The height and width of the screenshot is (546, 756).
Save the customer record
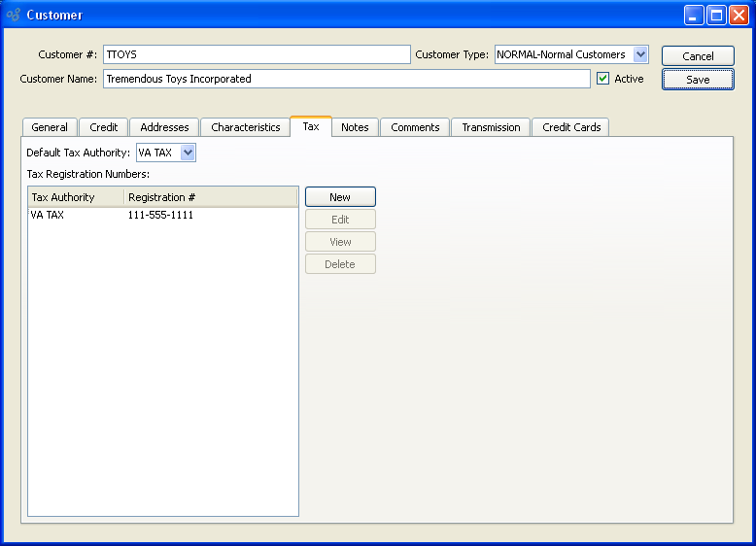[698, 80]
